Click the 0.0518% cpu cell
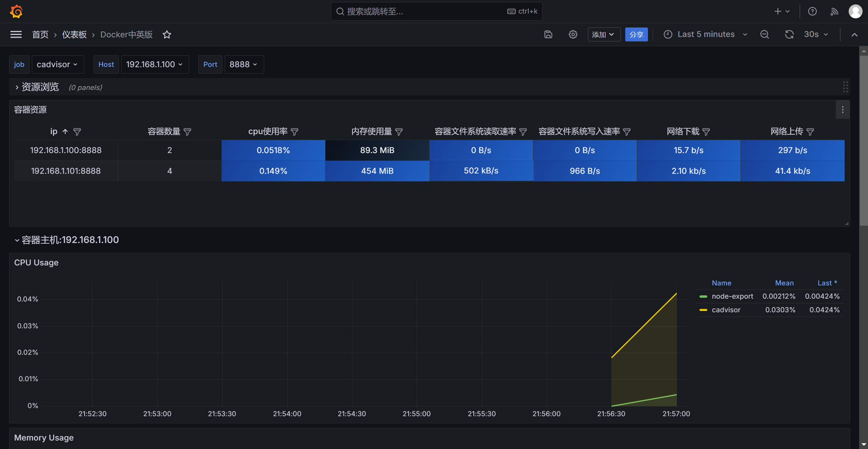This screenshot has height=449, width=868. tap(273, 150)
